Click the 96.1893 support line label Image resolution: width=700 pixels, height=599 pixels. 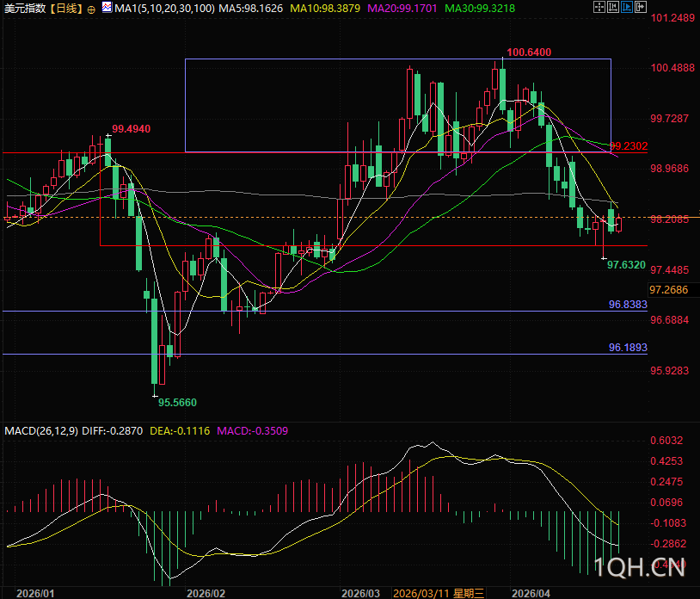point(628,348)
